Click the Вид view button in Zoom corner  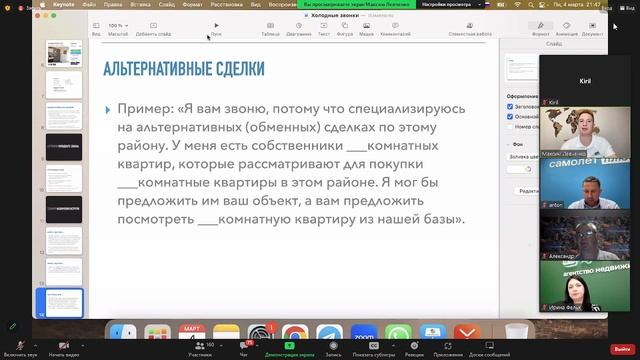pyautogui.click(x=627, y=8)
